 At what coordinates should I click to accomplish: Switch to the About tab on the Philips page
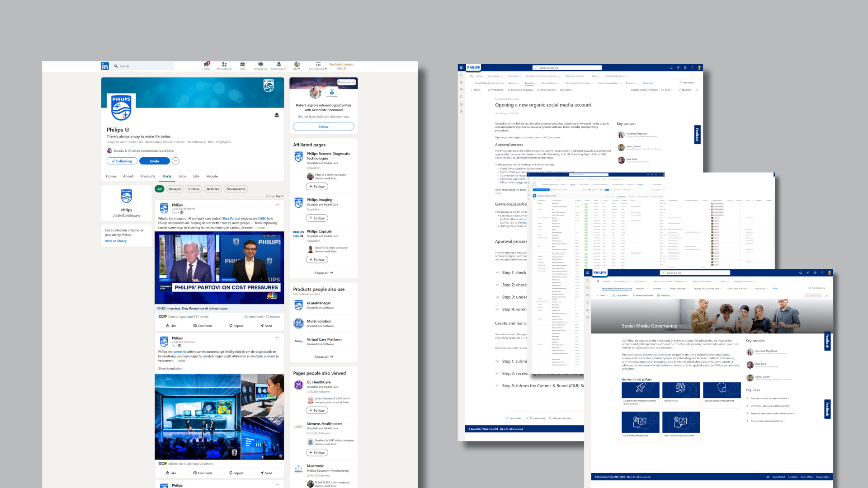128,176
